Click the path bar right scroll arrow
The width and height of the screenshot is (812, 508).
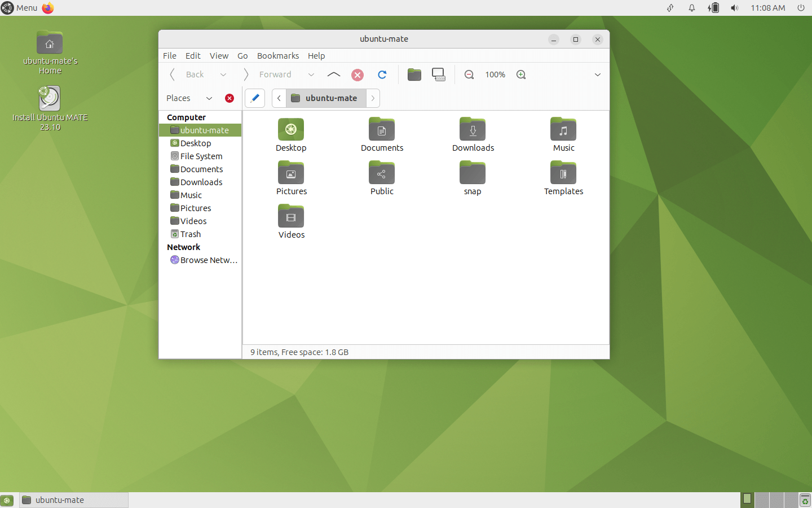[x=373, y=98]
